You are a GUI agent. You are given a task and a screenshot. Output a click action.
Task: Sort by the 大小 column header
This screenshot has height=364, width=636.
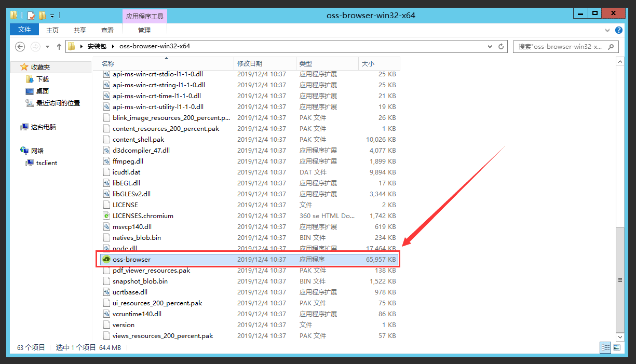point(379,63)
